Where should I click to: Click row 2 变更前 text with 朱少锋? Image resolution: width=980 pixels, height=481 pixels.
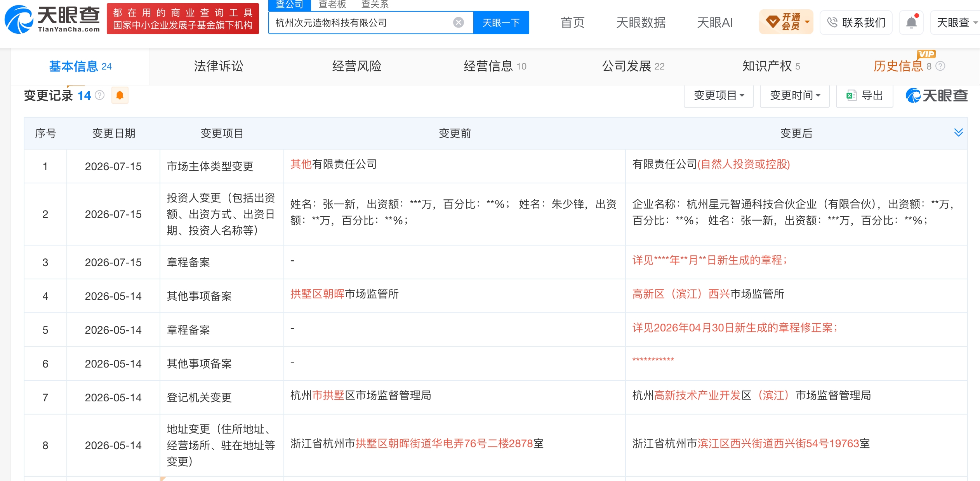454,212
